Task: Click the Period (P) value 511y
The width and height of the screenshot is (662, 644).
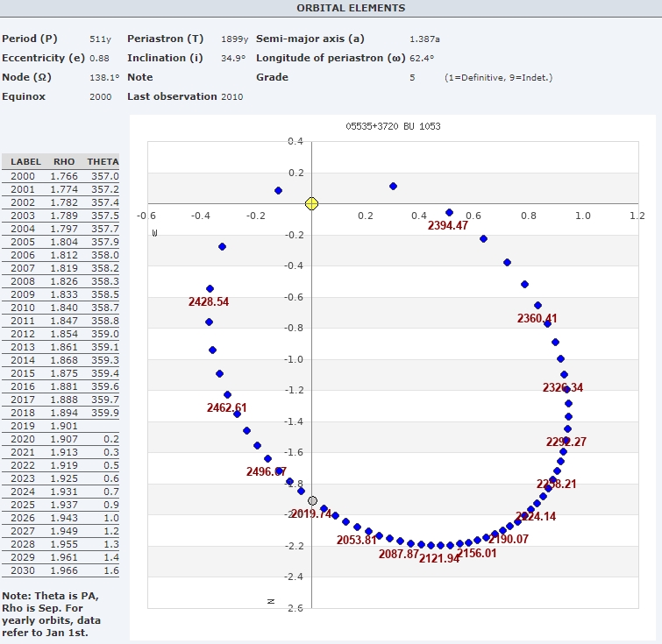Action: pos(99,39)
